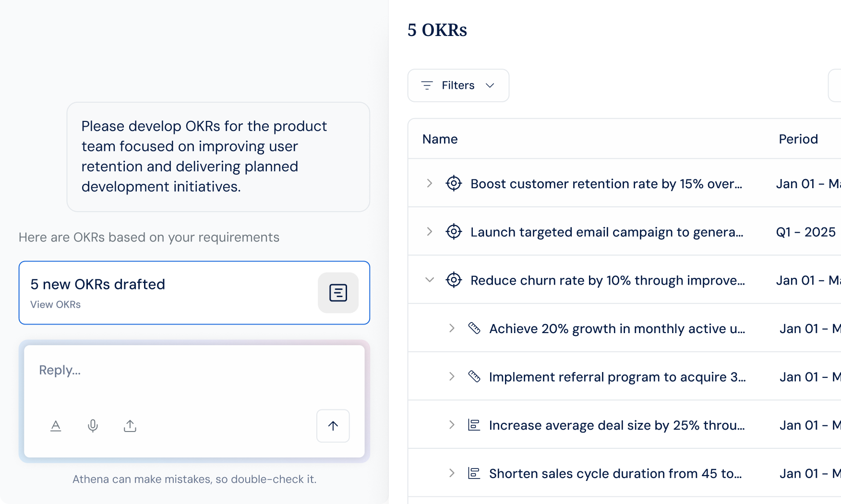The image size is (841, 504).
Task: Click the upload file icon
Action: pyautogui.click(x=130, y=426)
